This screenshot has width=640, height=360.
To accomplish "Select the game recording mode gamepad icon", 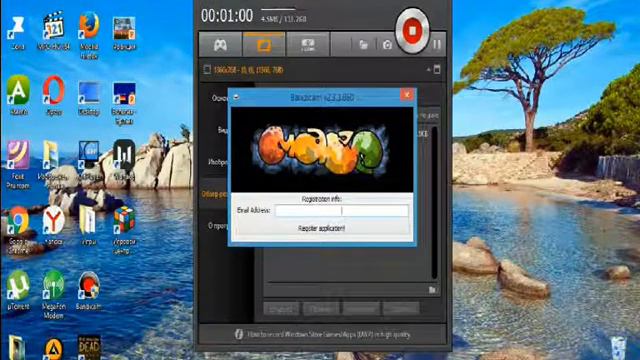I will (x=220, y=45).
